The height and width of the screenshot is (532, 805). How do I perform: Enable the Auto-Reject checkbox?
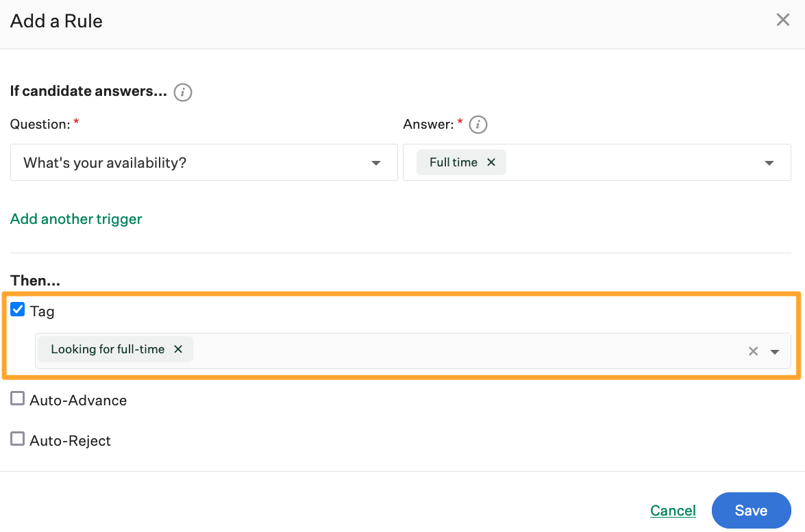17,438
